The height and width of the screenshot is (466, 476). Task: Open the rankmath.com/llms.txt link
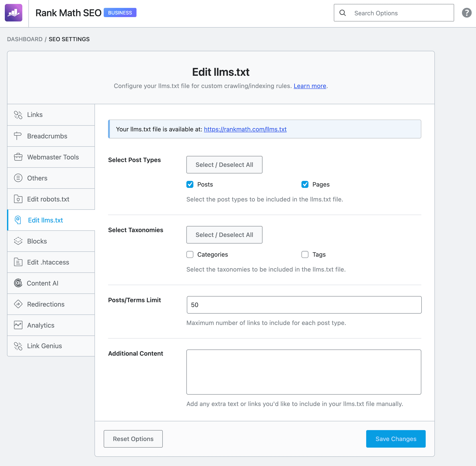coord(245,129)
